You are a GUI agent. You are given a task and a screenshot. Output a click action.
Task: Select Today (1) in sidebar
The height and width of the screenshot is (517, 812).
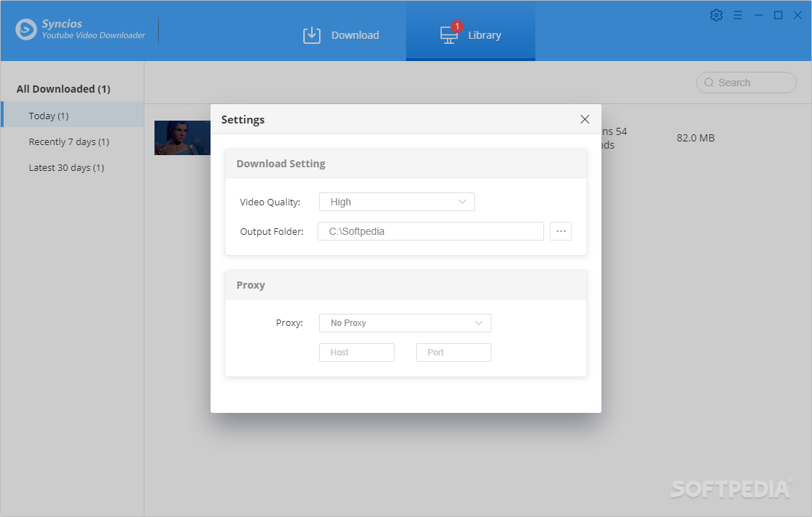73,114
